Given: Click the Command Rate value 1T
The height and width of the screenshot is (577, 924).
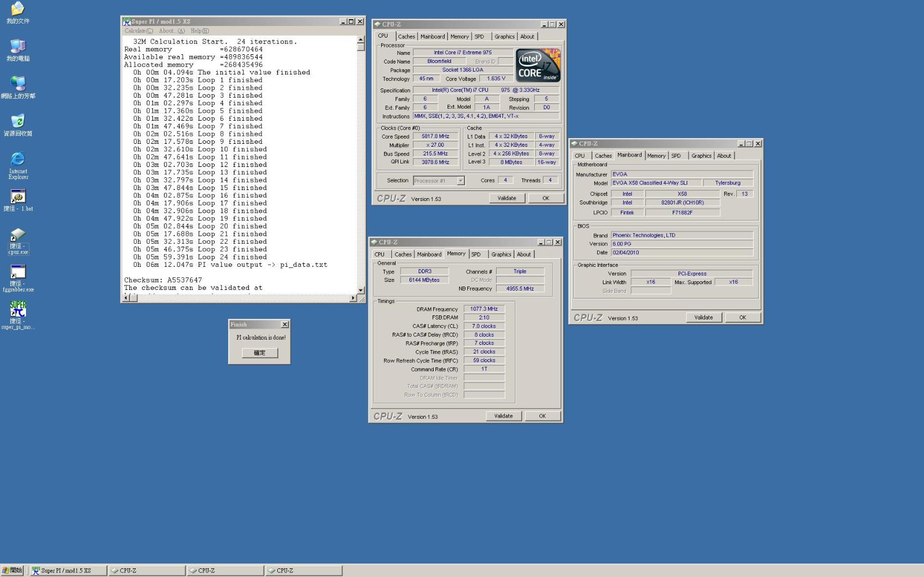Looking at the screenshot, I should tap(484, 369).
